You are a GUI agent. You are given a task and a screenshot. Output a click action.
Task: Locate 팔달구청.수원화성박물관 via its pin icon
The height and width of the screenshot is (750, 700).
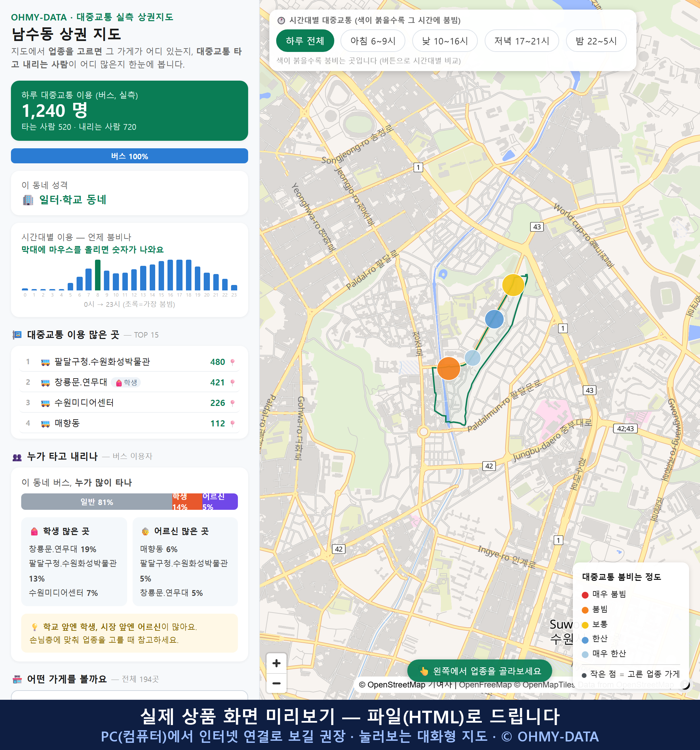click(232, 362)
